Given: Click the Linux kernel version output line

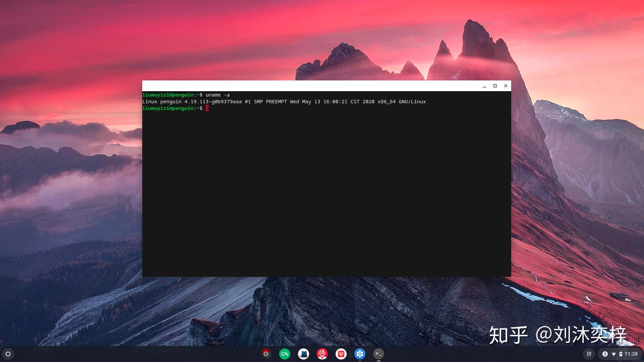Looking at the screenshot, I should point(284,101).
